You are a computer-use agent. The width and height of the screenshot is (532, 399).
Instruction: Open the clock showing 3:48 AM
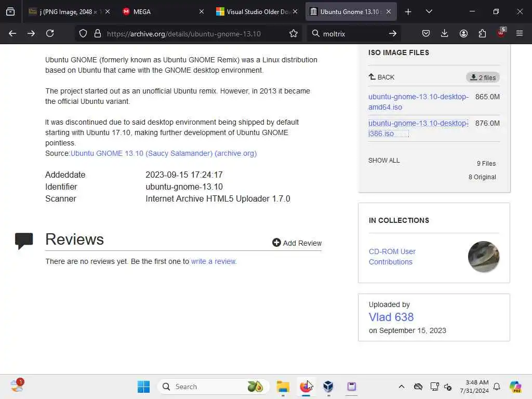coord(474,387)
